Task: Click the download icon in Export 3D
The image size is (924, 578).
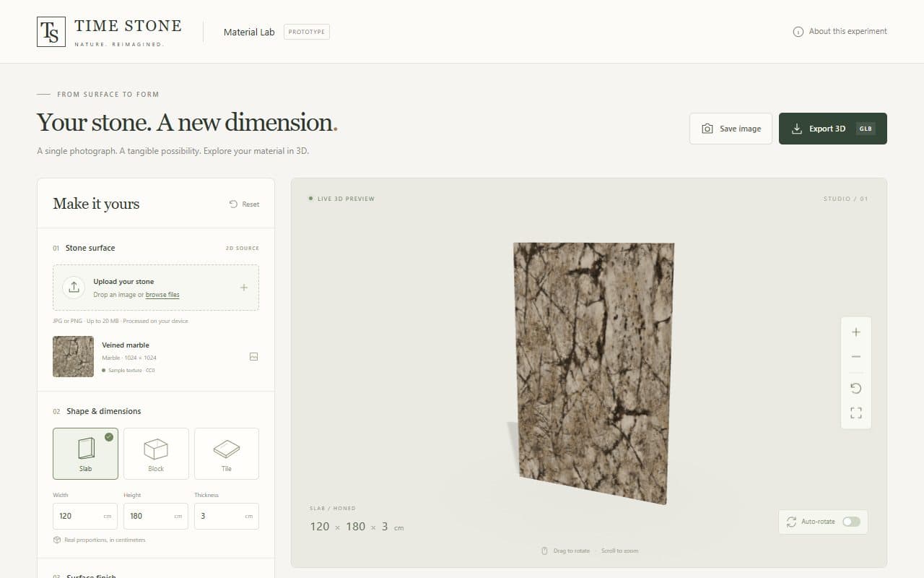Action: click(x=797, y=129)
